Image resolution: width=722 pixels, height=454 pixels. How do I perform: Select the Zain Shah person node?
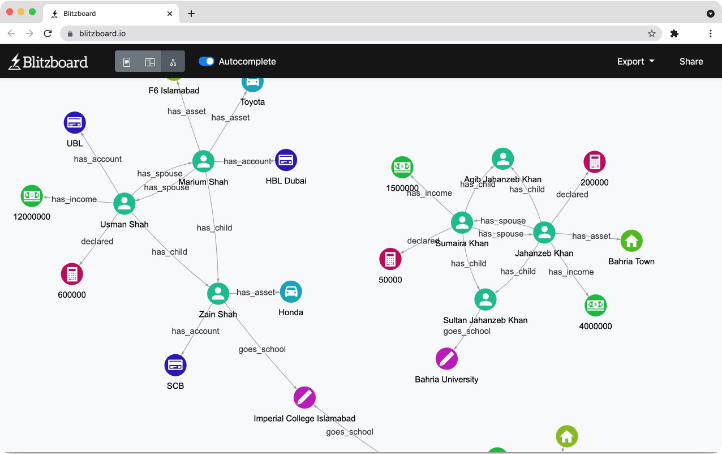pos(218,294)
